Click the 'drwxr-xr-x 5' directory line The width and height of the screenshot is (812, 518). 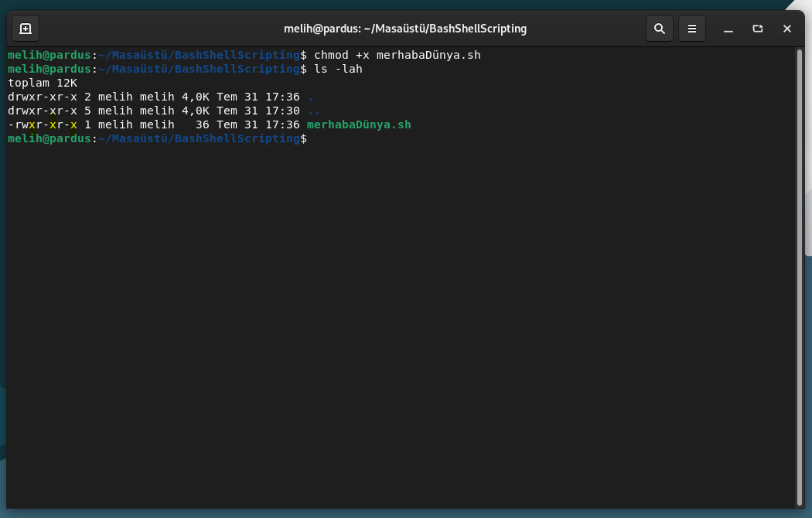(x=164, y=111)
